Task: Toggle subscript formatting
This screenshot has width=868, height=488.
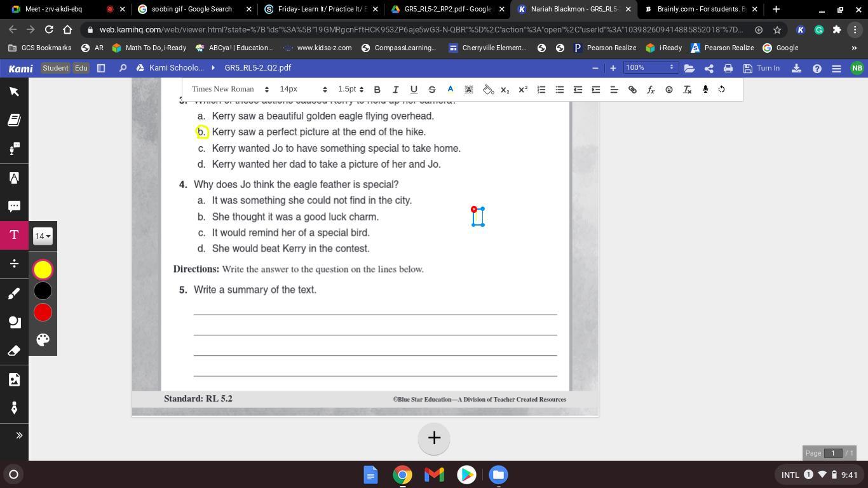Action: [505, 90]
